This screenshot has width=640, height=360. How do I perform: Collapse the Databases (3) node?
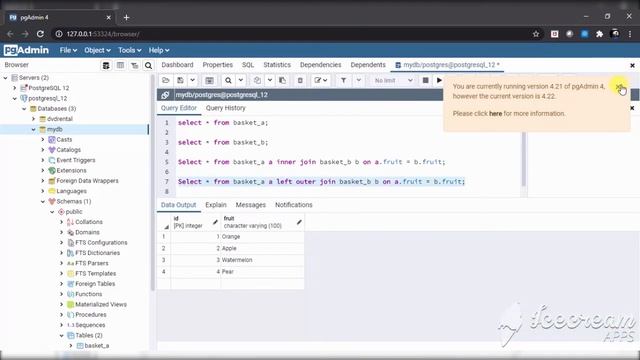24,109
